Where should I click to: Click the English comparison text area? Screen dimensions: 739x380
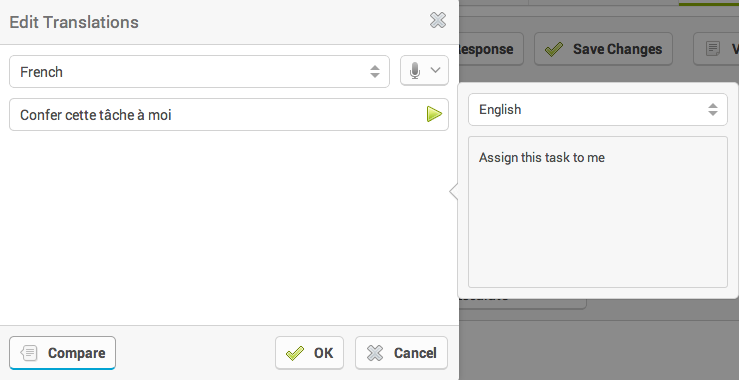tap(598, 212)
